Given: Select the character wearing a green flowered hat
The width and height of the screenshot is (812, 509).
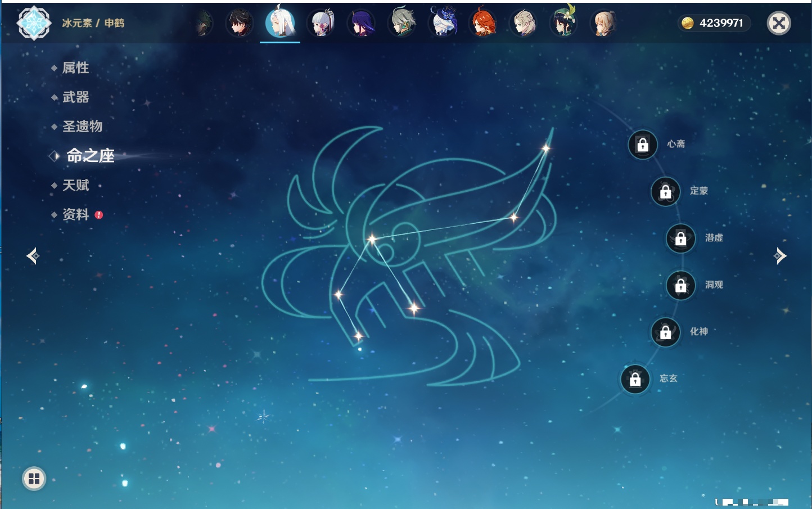Looking at the screenshot, I should pyautogui.click(x=563, y=21).
